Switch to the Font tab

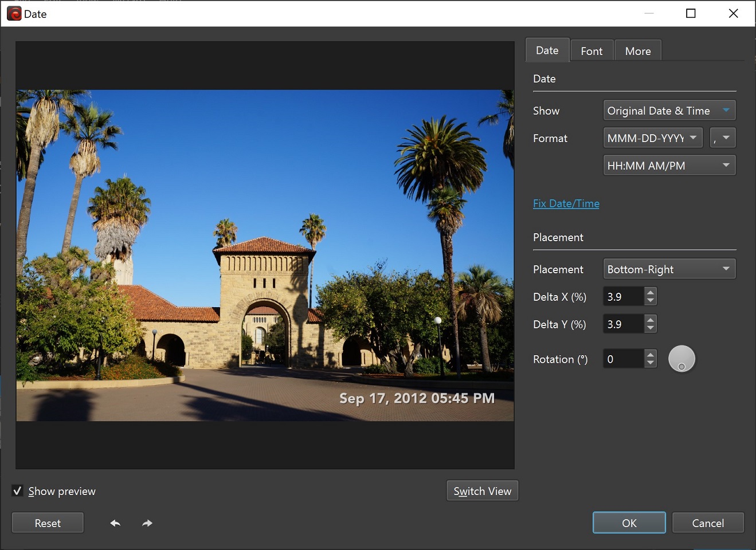click(592, 50)
